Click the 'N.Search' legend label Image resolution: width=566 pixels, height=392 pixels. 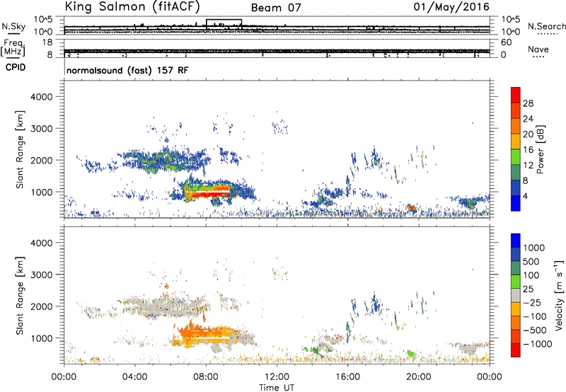tap(546, 26)
